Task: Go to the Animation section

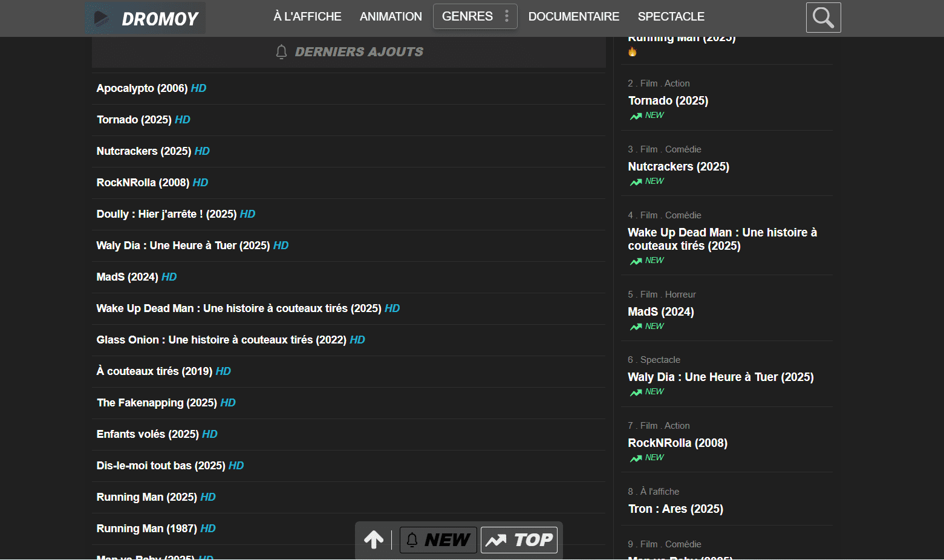Action: 391,16
